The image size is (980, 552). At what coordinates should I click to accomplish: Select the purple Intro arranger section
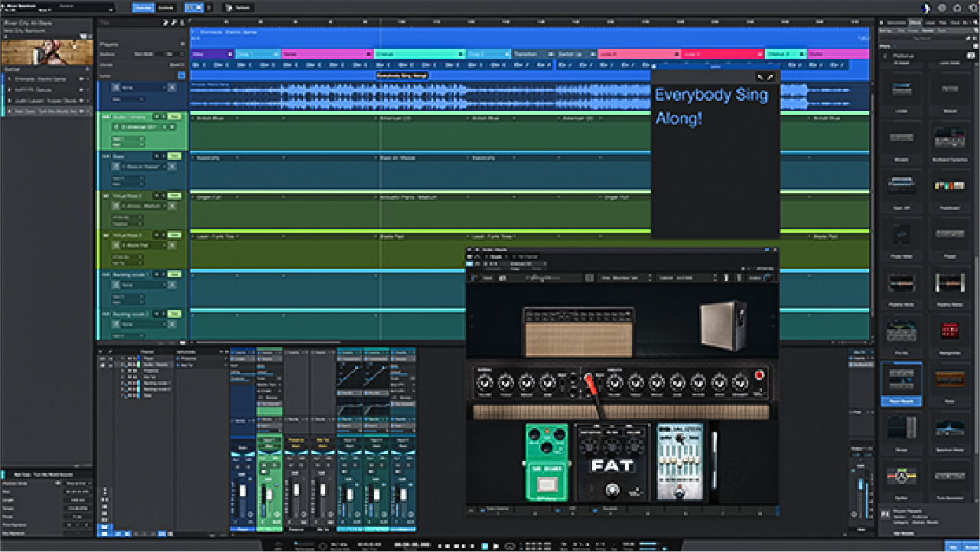pyautogui.click(x=212, y=54)
